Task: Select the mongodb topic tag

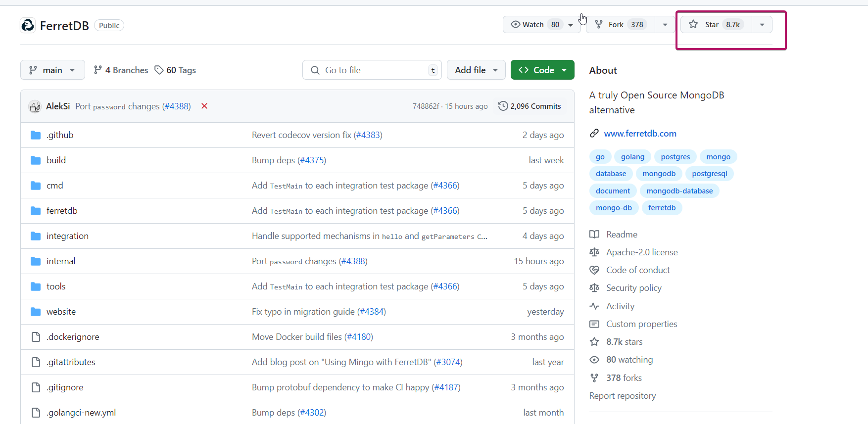Action: click(x=659, y=174)
